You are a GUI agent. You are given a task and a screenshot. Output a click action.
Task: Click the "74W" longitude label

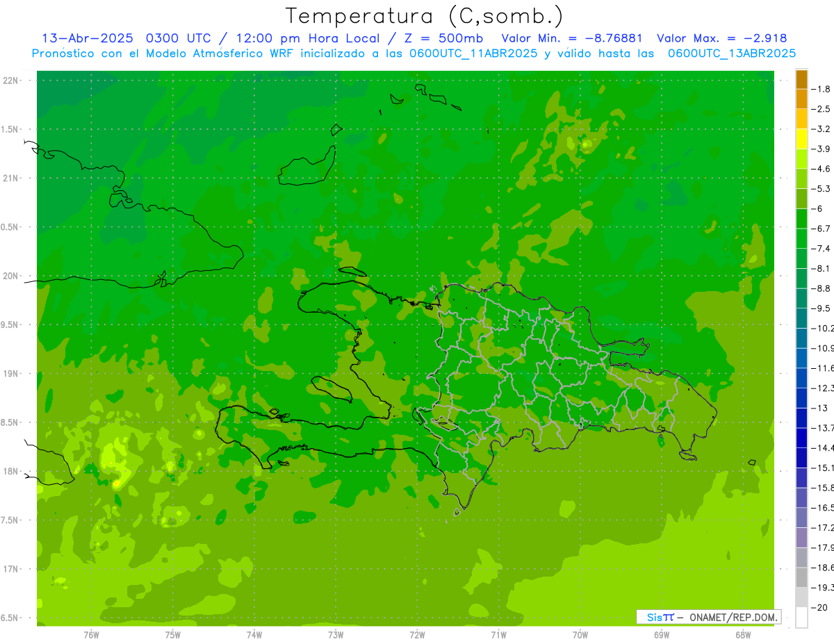(254, 635)
